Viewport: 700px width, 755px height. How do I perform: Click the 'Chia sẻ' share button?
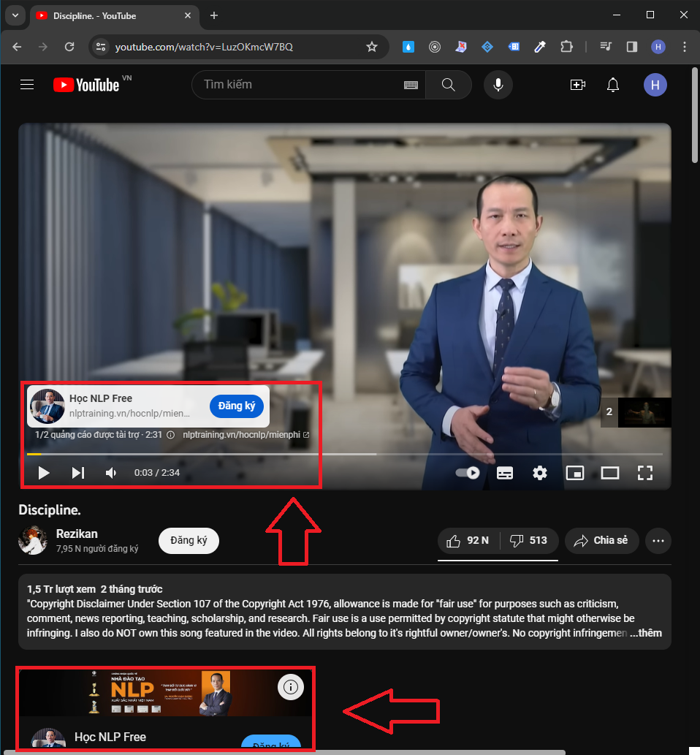tap(601, 541)
